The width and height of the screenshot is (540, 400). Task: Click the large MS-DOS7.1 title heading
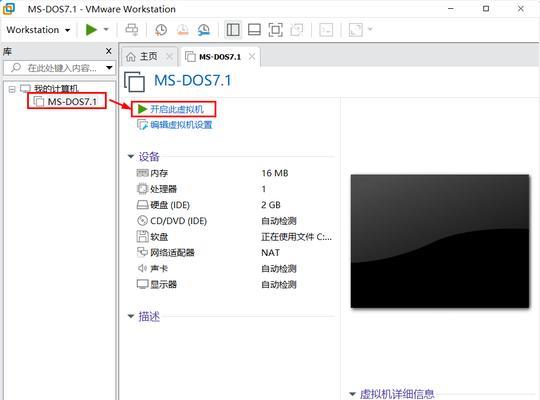(193, 81)
